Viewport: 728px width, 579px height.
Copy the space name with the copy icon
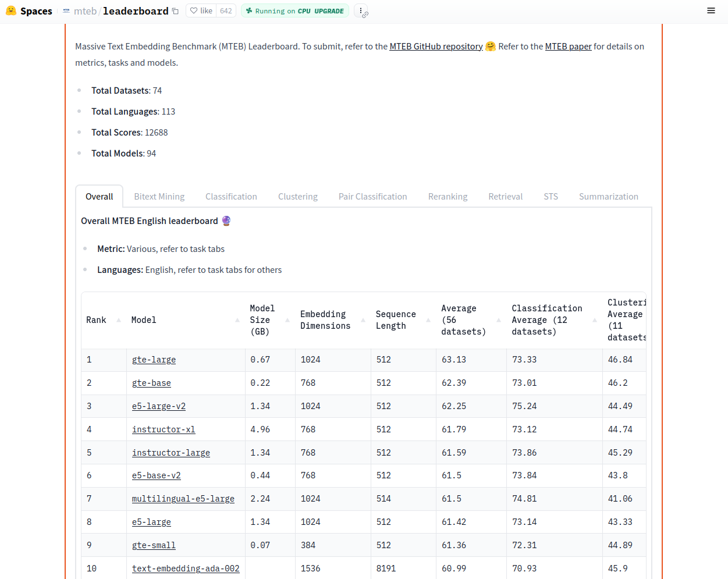pyautogui.click(x=175, y=11)
